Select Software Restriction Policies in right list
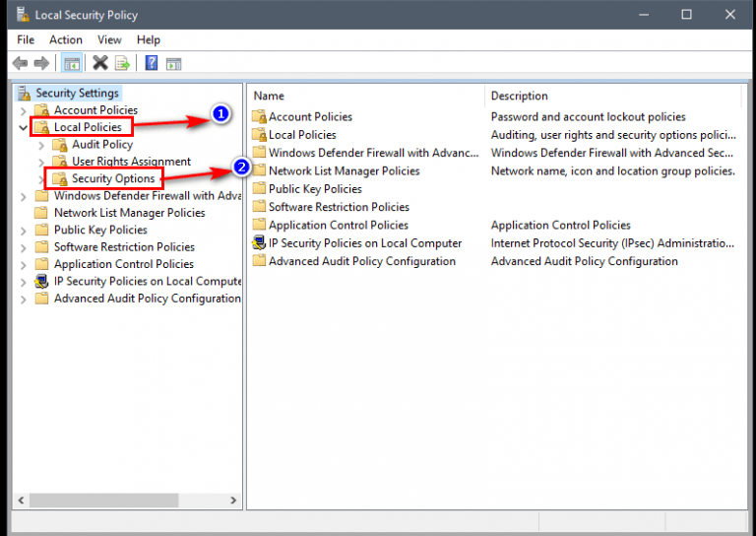 [x=339, y=207]
